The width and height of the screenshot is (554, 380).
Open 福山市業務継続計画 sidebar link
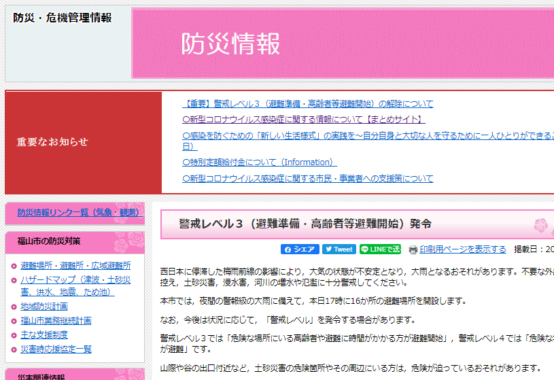[x=56, y=321]
